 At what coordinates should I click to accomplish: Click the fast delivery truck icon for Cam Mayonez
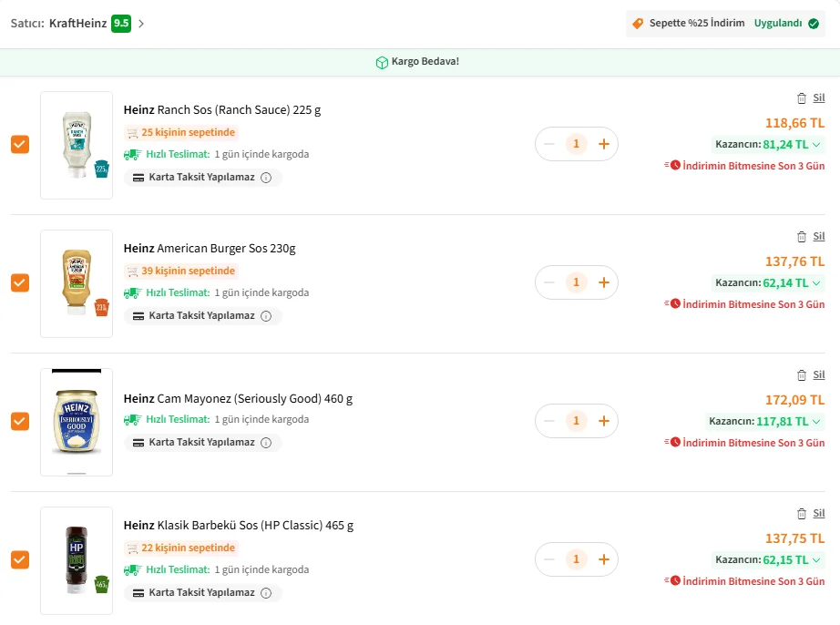[x=133, y=420]
